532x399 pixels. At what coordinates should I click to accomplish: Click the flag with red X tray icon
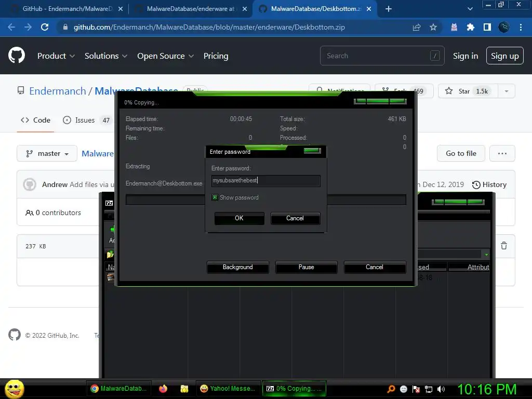[x=416, y=389]
